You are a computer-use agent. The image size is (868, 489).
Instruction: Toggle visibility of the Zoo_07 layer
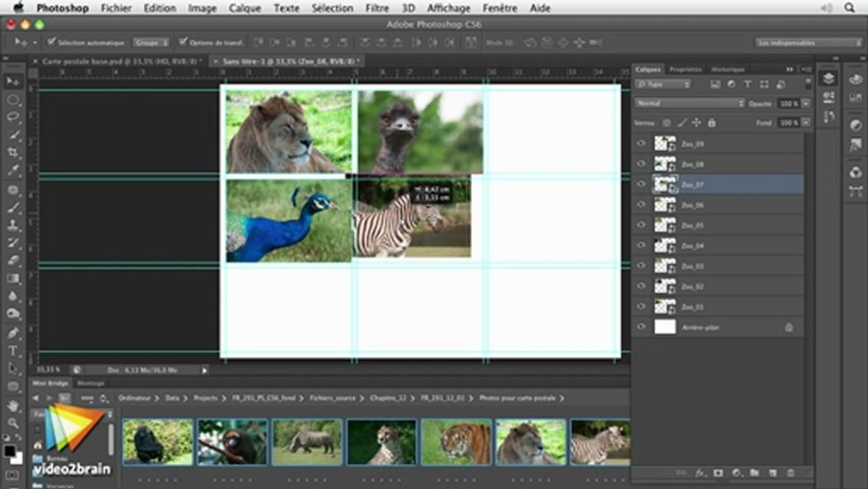(x=641, y=184)
